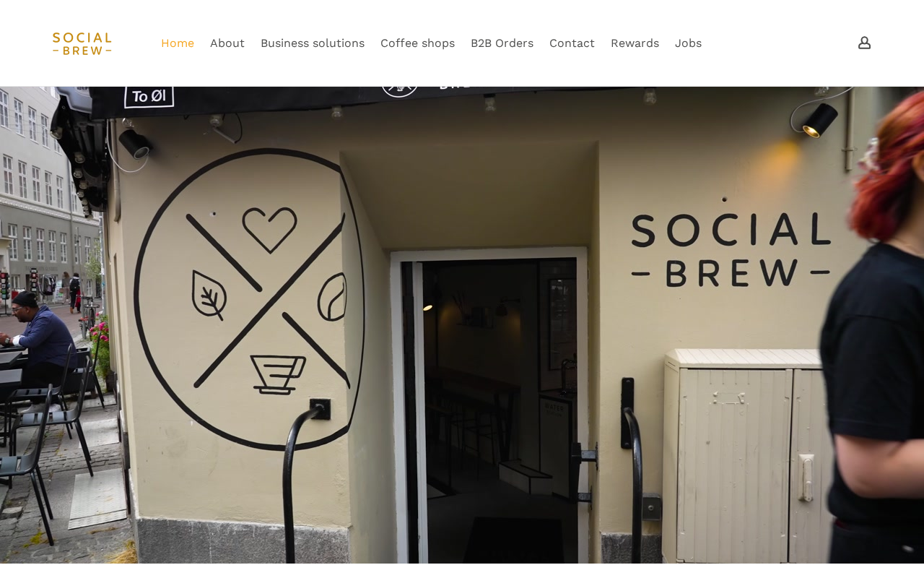Image resolution: width=924 pixels, height=578 pixels.
Task: Click the painted SOCIAL BREW wall lettering
Action: click(x=731, y=250)
